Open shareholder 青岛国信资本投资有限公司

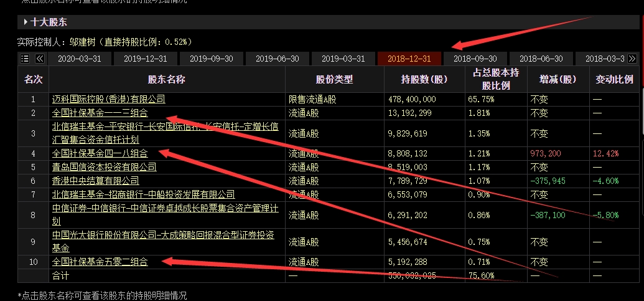pos(105,167)
